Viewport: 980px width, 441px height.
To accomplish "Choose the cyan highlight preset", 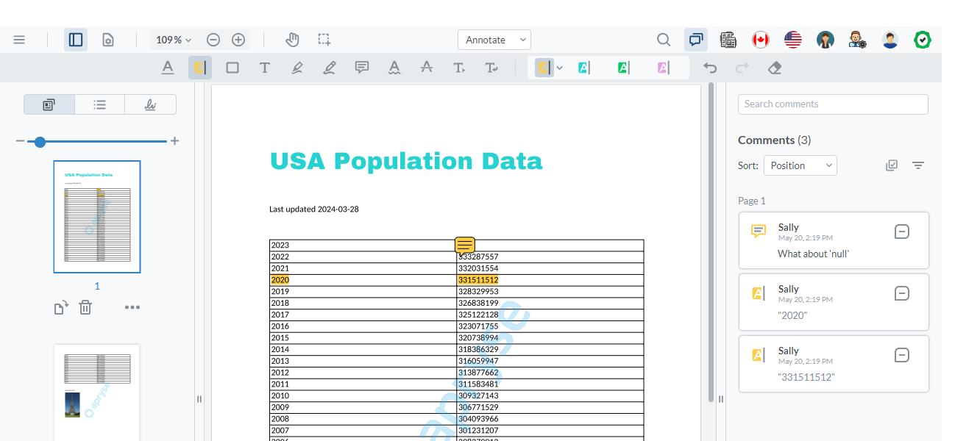I will pyautogui.click(x=583, y=68).
